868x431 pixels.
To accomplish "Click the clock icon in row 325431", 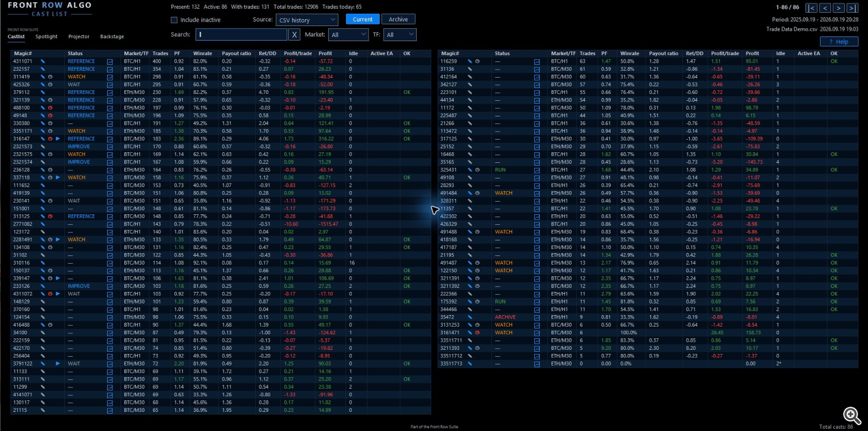I will pyautogui.click(x=478, y=170).
